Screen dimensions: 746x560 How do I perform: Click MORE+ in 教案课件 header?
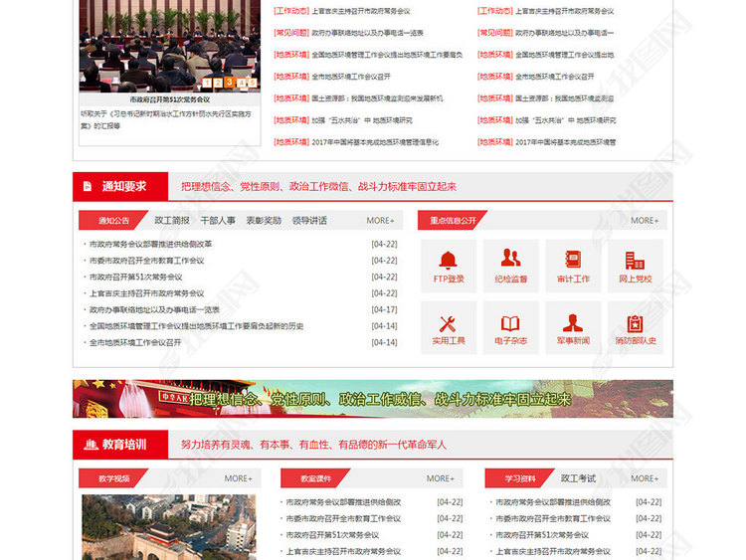click(x=440, y=478)
